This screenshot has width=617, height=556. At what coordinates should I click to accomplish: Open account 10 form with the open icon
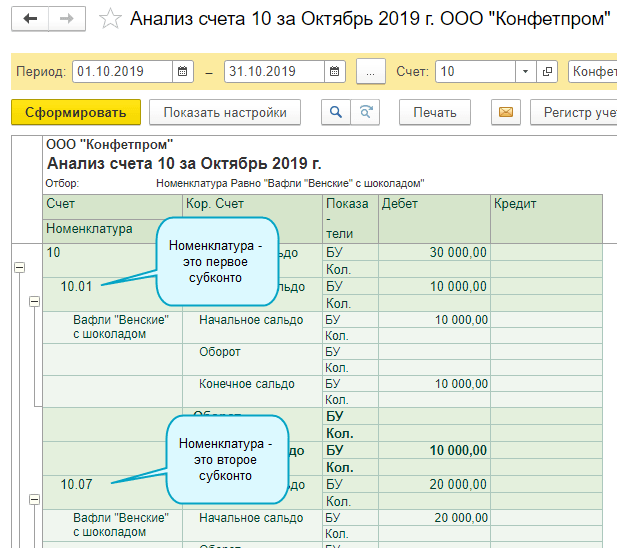point(547,72)
